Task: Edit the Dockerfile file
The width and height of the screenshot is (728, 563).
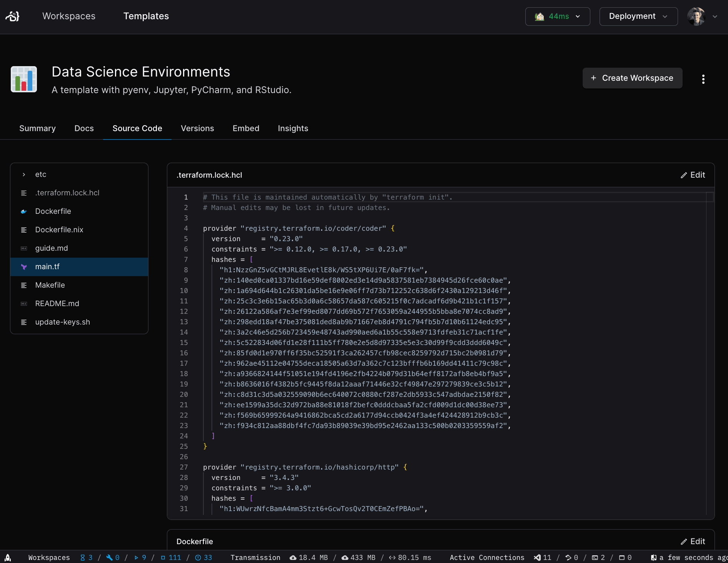Action: (x=693, y=541)
